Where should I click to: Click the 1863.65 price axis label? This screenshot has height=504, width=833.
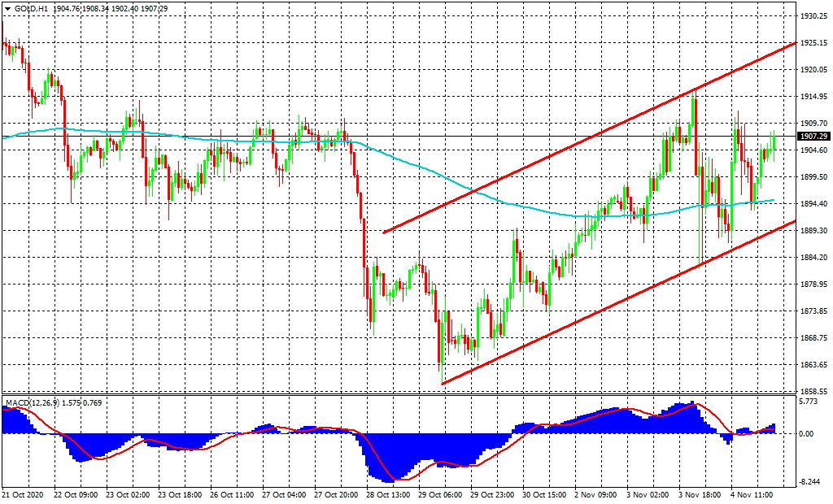click(x=813, y=365)
